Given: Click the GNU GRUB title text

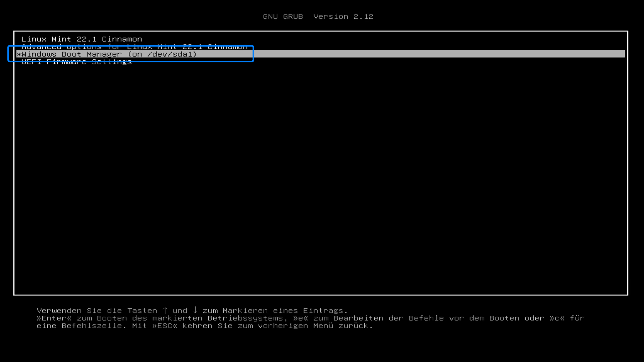Looking at the screenshot, I should click(283, 17).
